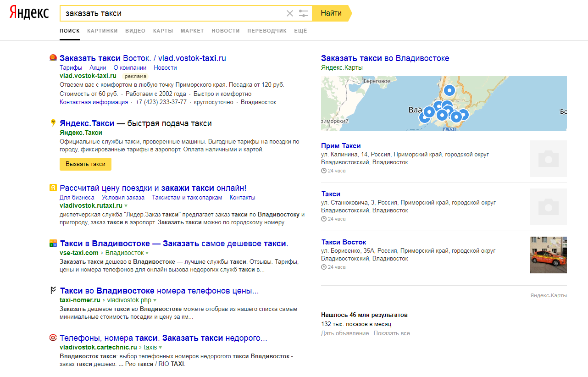Click the vse-taxi.com result favicon
588x377 pixels.
tap(53, 244)
